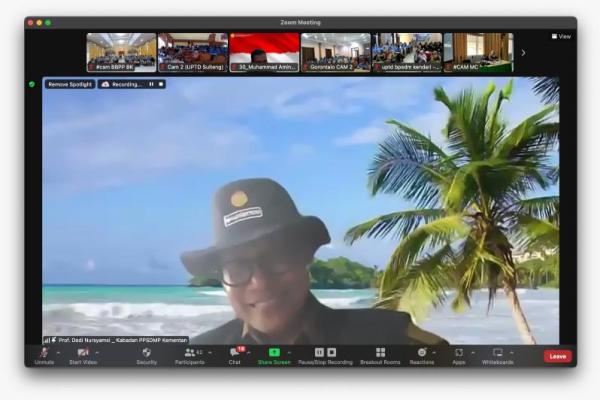Image resolution: width=600 pixels, height=400 pixels.
Task: Click the green encryption shield icon
Action: (x=32, y=84)
